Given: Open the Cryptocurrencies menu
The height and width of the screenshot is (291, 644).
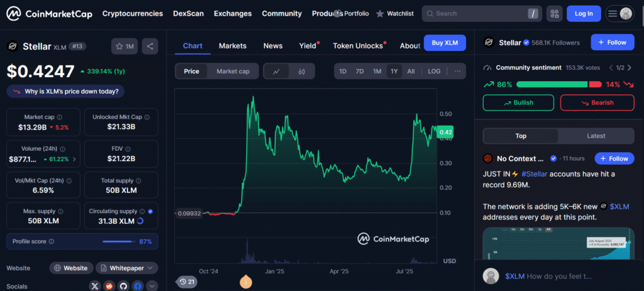Looking at the screenshot, I should click(133, 14).
